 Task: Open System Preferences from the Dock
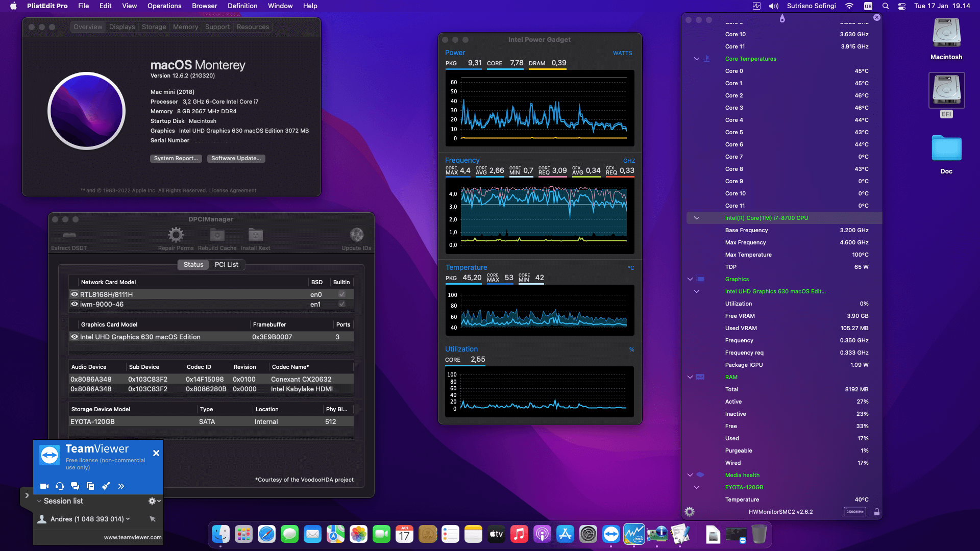pos(588,535)
